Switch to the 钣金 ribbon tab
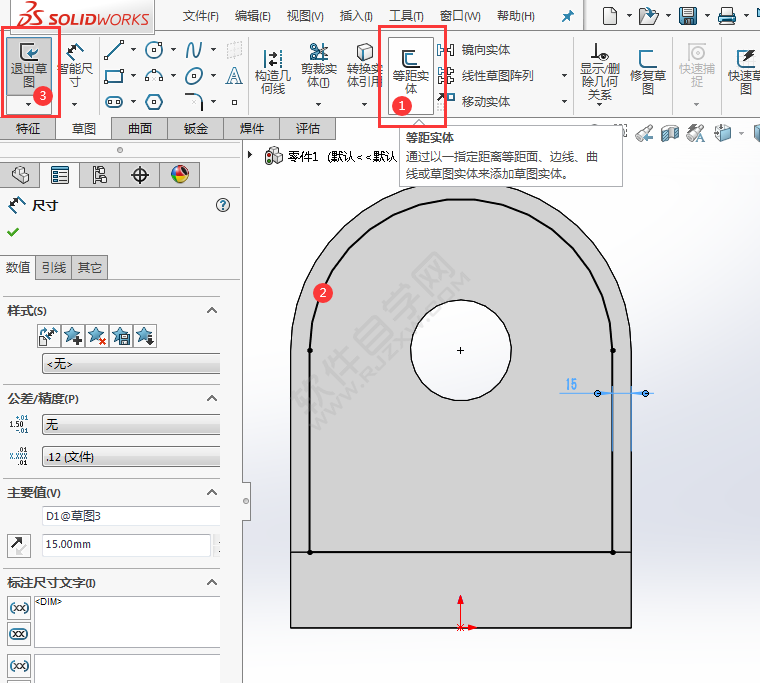 (x=196, y=128)
